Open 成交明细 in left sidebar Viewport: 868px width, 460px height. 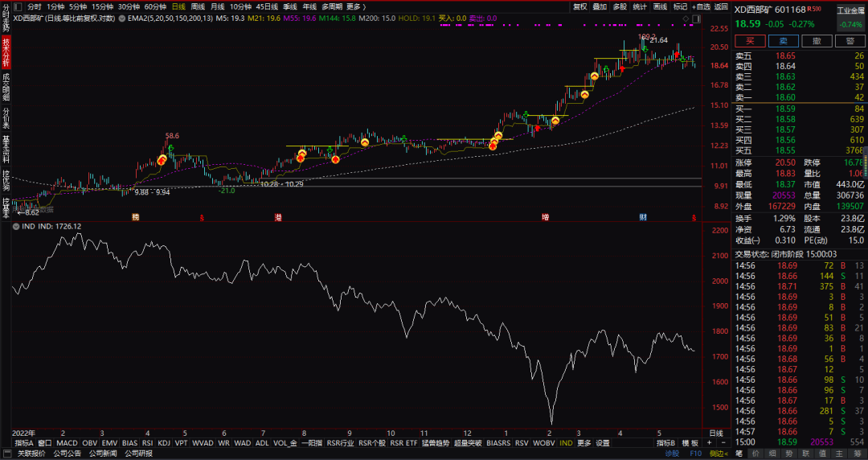tap(6, 87)
